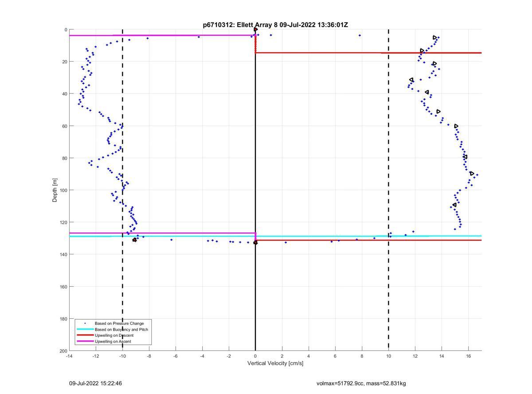Viewport: 532px width, 394px height.
Task: Click the depth axis tick label 120
Action: [x=63, y=222]
